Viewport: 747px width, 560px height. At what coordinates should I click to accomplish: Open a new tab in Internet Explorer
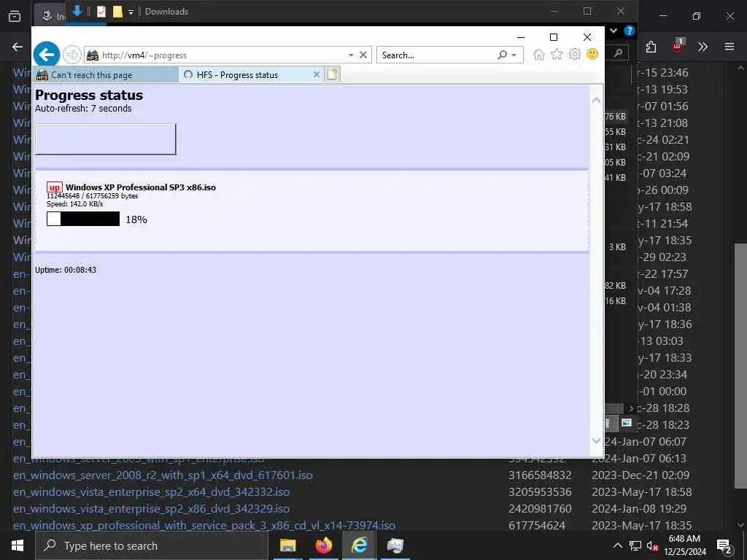(x=333, y=74)
